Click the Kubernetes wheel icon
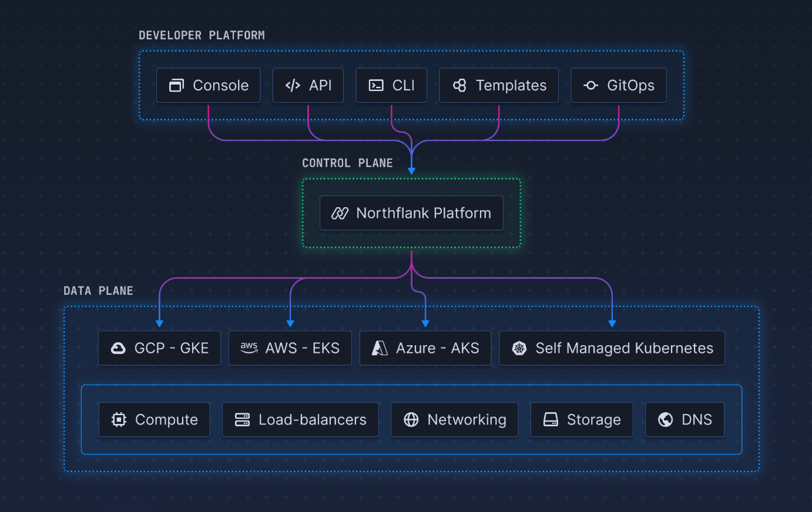The height and width of the screenshot is (512, 812). coord(519,348)
